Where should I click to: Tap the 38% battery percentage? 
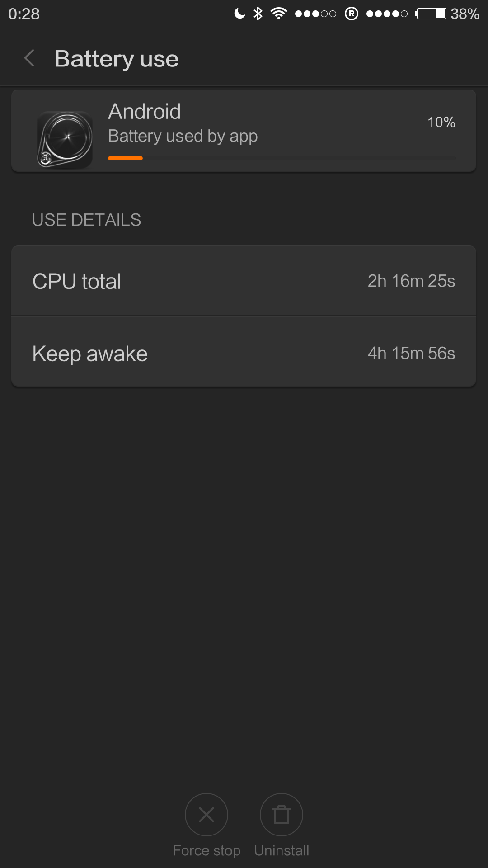465,14
